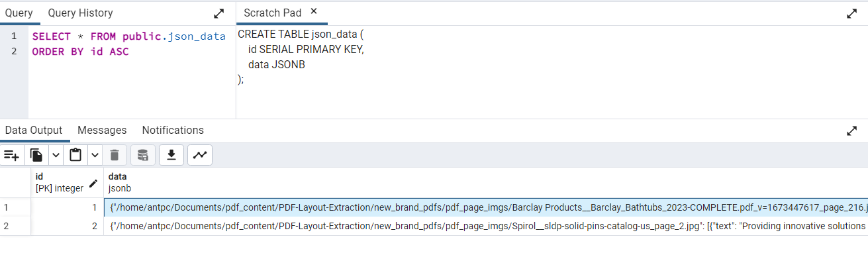Image resolution: width=868 pixels, height=263 pixels.
Task: Click the Paste clipboard icon
Action: [75, 155]
